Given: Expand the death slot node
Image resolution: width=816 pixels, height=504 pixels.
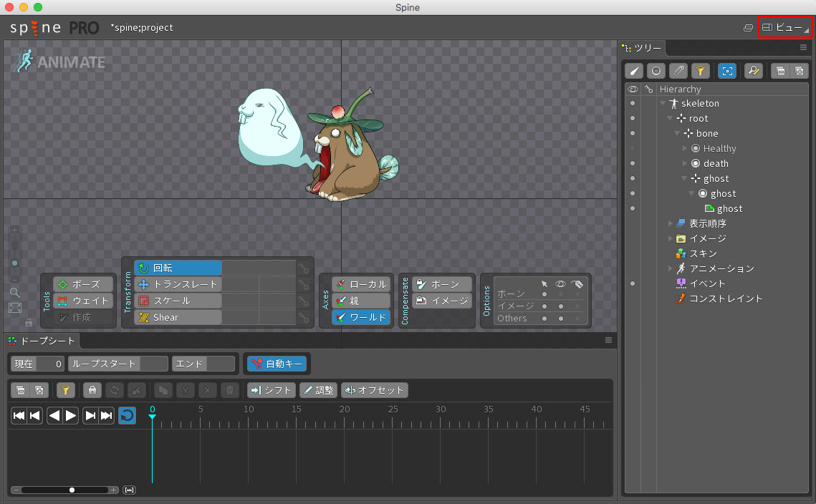Looking at the screenshot, I should click(x=685, y=163).
